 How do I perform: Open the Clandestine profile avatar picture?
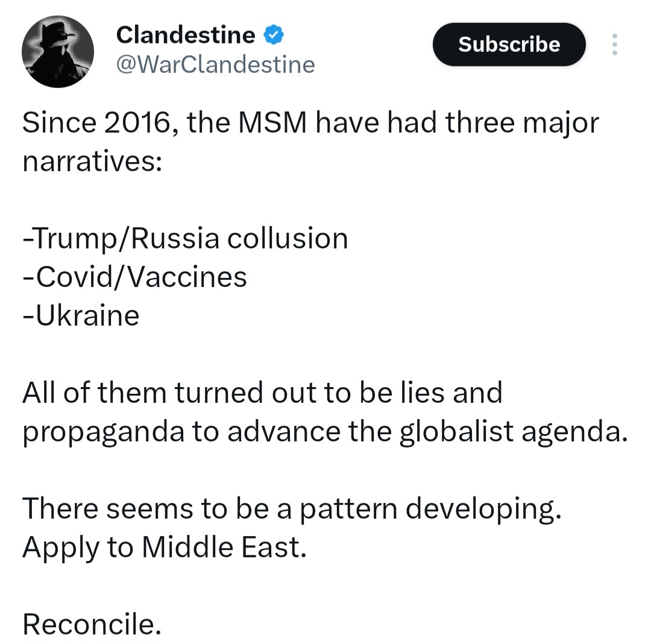tap(58, 52)
